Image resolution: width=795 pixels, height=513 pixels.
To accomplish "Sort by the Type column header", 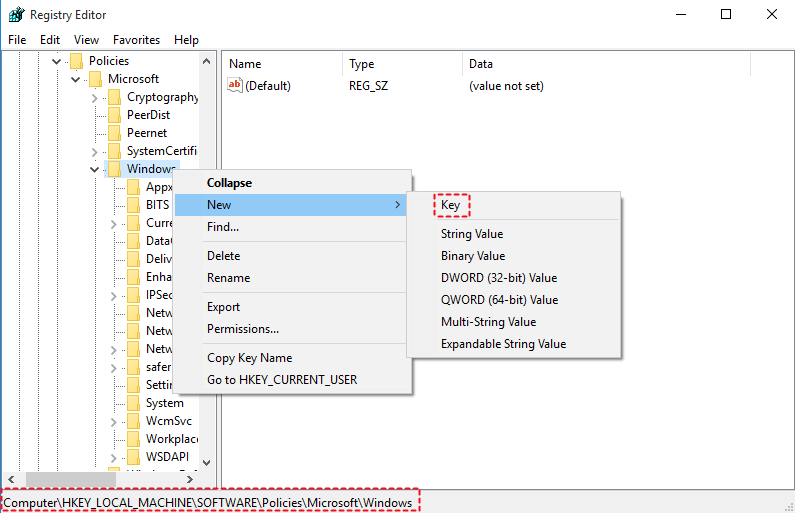I will click(x=403, y=64).
